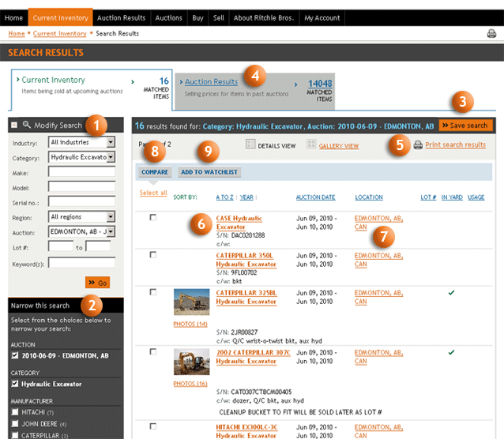This screenshot has height=439, width=504.
Task: Tick the checkbox for the CATERPILLAR 350L row
Action: coord(153,255)
